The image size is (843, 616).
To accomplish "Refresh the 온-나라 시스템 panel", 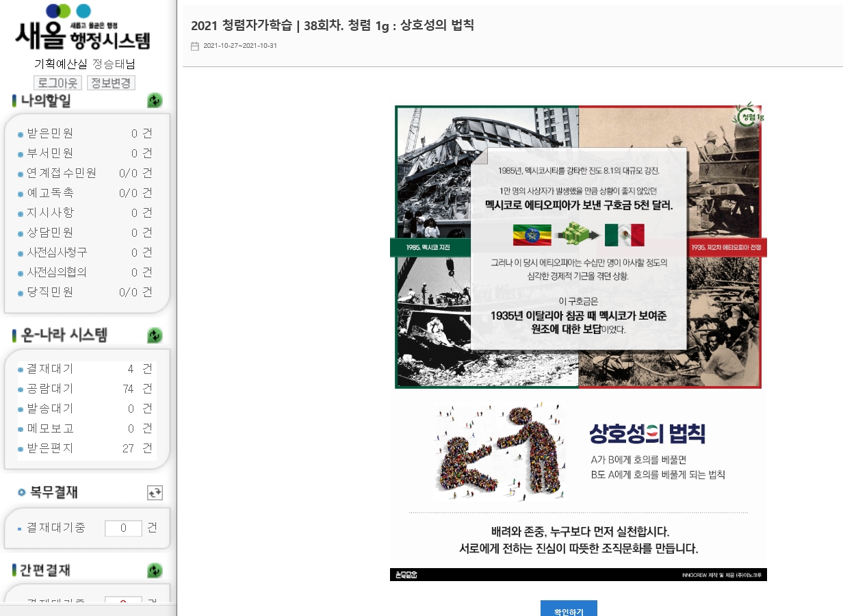I will [155, 335].
